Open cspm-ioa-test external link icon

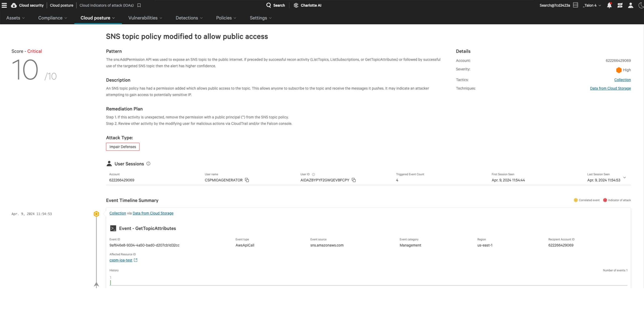[136, 260]
